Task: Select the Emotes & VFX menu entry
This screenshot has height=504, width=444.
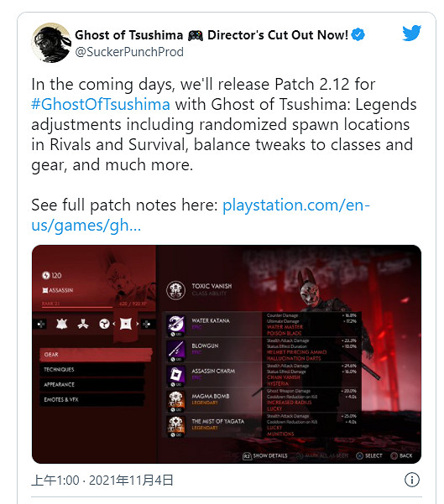Action: [x=92, y=399]
